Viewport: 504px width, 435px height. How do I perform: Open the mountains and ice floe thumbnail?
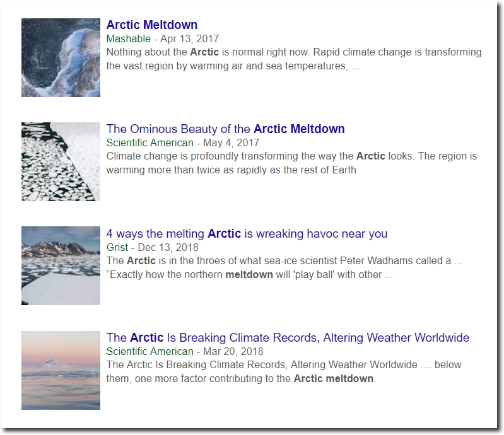point(61,265)
